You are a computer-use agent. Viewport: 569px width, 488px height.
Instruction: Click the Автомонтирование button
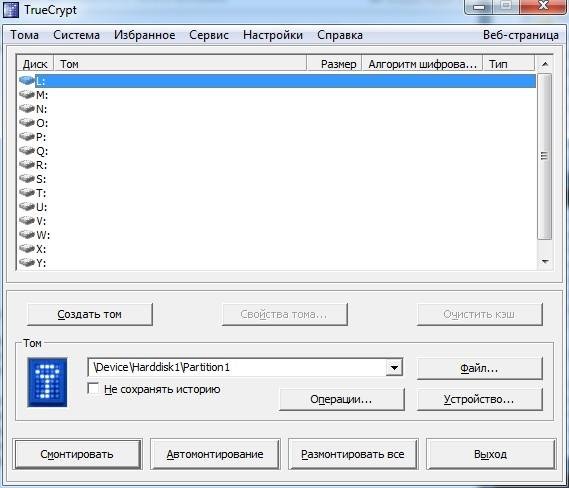(x=215, y=454)
